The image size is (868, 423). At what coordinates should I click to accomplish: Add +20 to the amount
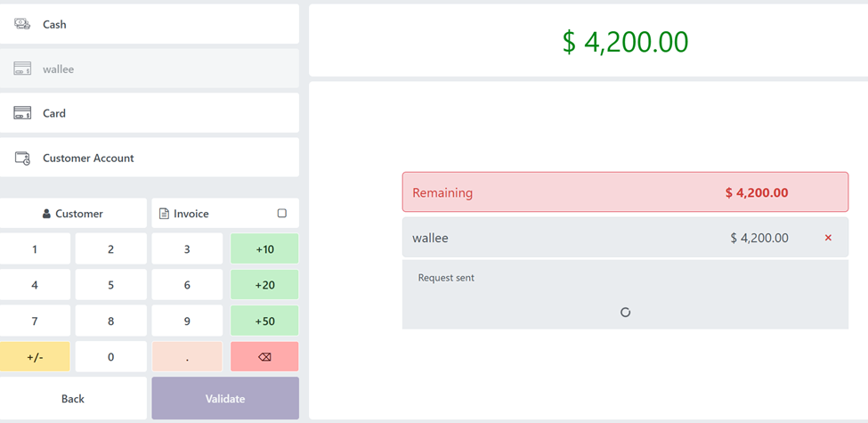(264, 285)
